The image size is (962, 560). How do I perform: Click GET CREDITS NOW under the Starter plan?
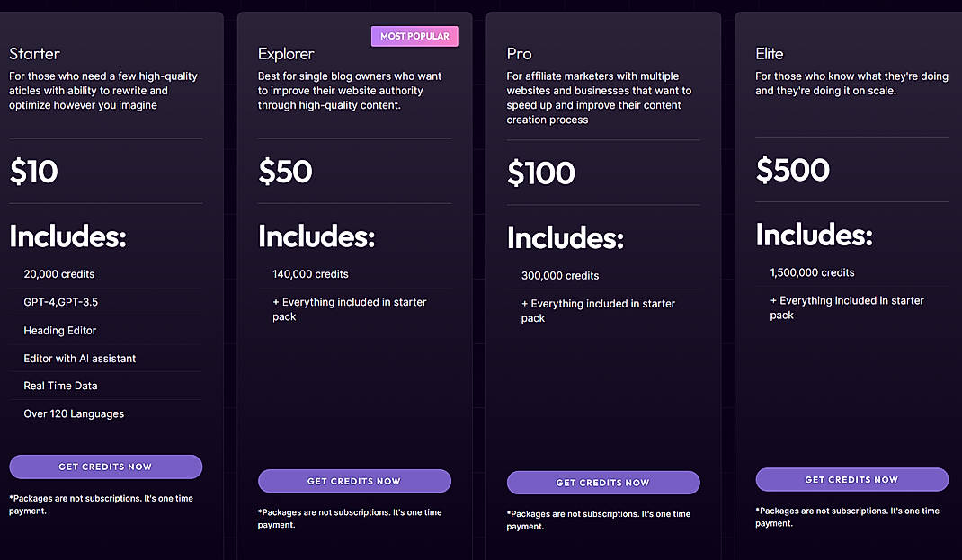(x=105, y=467)
